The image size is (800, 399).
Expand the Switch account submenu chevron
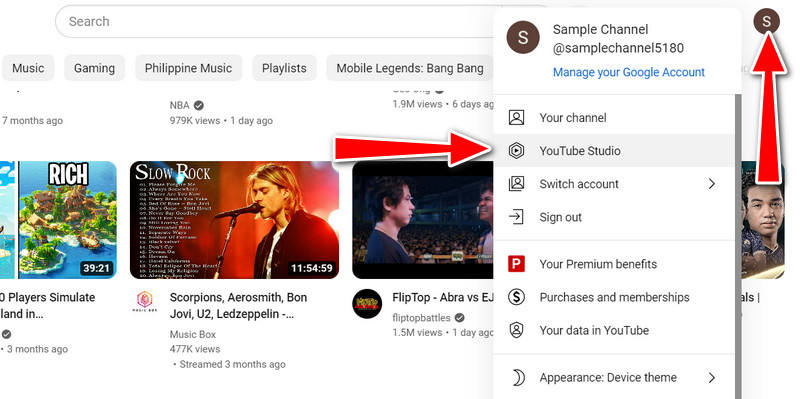712,184
